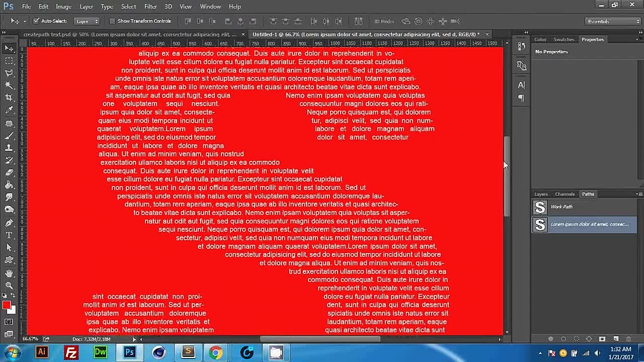The height and width of the screenshot is (362, 644).
Task: Select the History Brush tool
Action: point(9,160)
